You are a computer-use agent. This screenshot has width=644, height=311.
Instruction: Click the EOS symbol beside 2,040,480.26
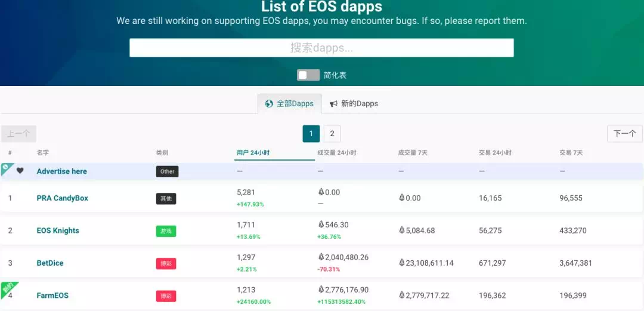(x=321, y=257)
